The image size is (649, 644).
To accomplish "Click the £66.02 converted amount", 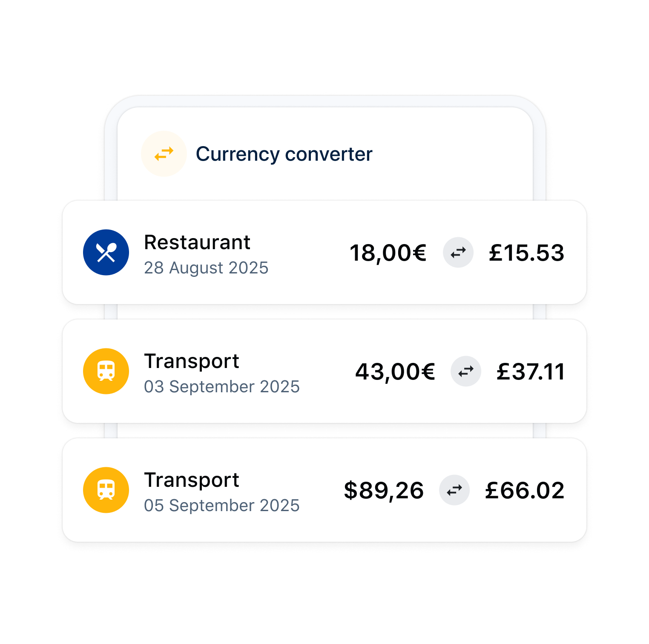I will 525,491.
